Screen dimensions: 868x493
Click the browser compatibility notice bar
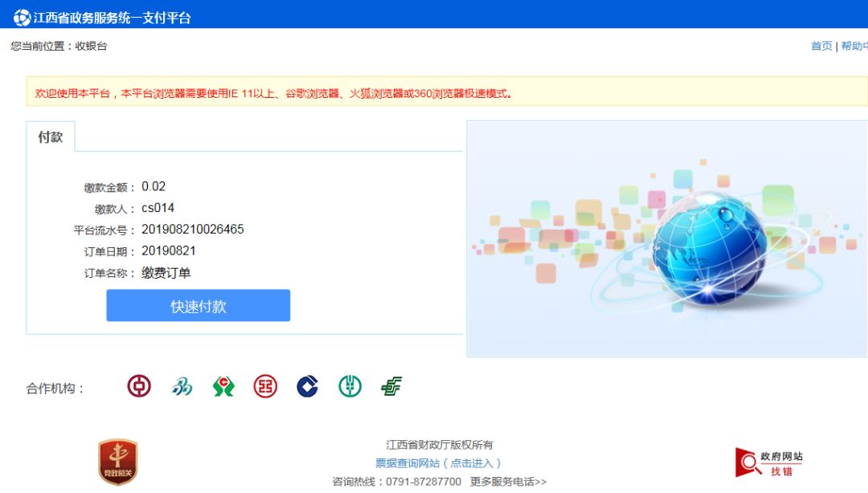click(447, 92)
